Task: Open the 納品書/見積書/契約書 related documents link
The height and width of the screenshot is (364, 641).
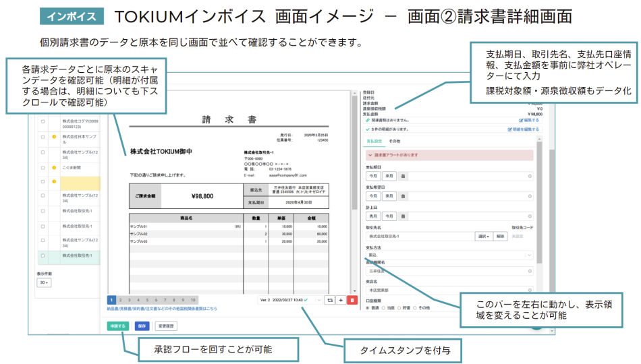Action: (x=162, y=309)
